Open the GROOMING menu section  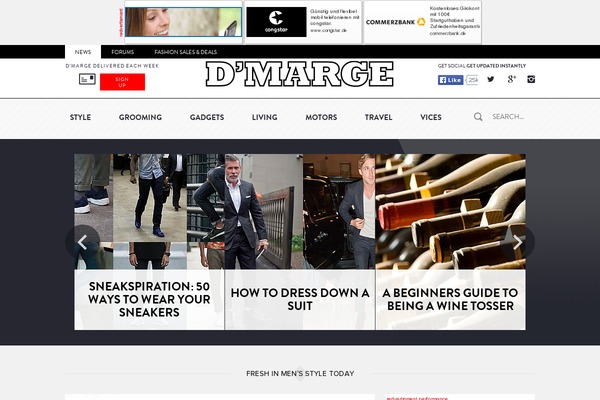[x=140, y=117]
